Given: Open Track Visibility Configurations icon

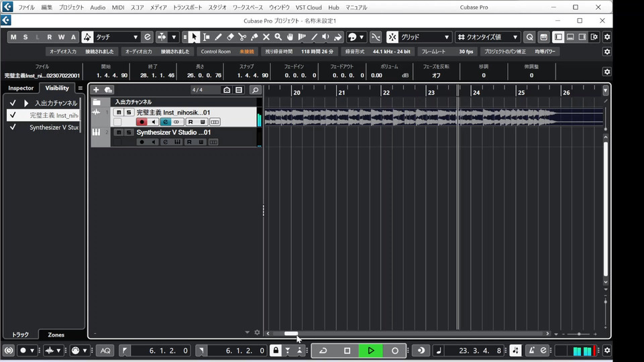Looking at the screenshot, I should 227,89.
